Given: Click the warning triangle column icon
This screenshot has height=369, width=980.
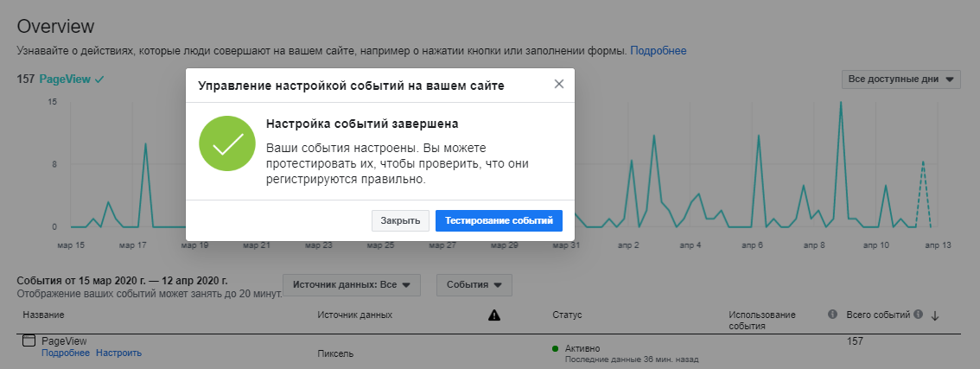Looking at the screenshot, I should 494,315.
